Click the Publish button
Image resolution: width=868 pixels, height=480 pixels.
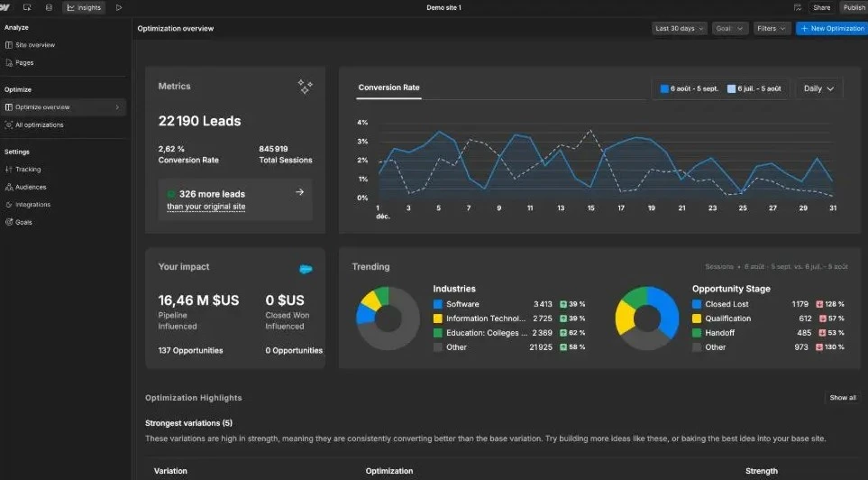tap(854, 8)
